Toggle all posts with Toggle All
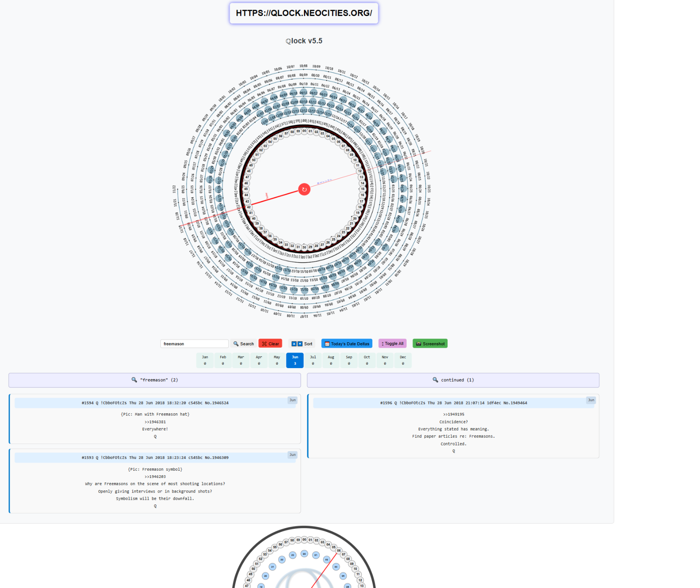The width and height of the screenshot is (700, 588). [393, 344]
